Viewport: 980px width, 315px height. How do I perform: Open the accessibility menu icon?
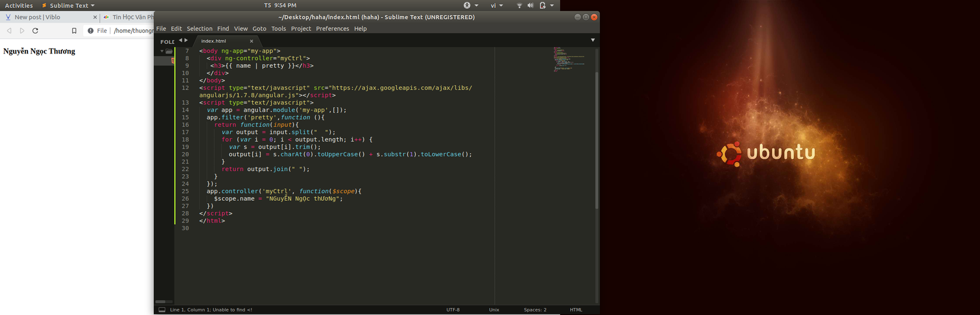click(x=467, y=5)
